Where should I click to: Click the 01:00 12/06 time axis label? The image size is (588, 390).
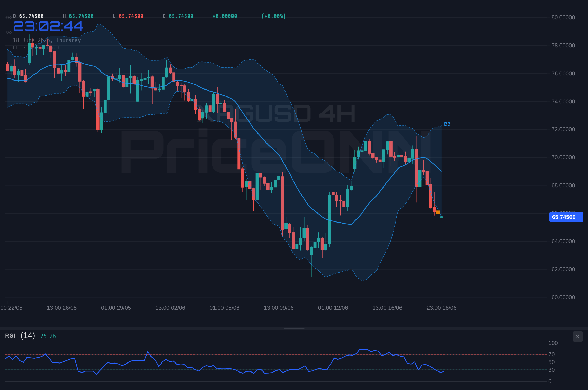333,308
